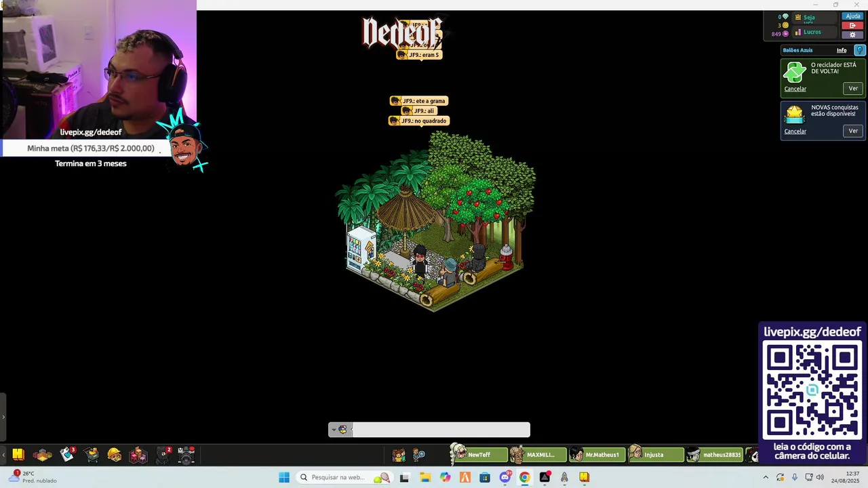The image size is (868, 488).
Task: Click the gold star achievement icon
Action: [794, 114]
